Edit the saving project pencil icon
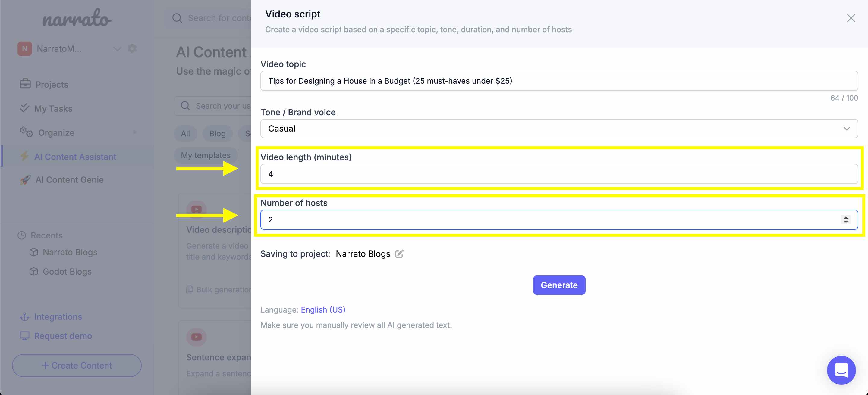 click(x=399, y=254)
